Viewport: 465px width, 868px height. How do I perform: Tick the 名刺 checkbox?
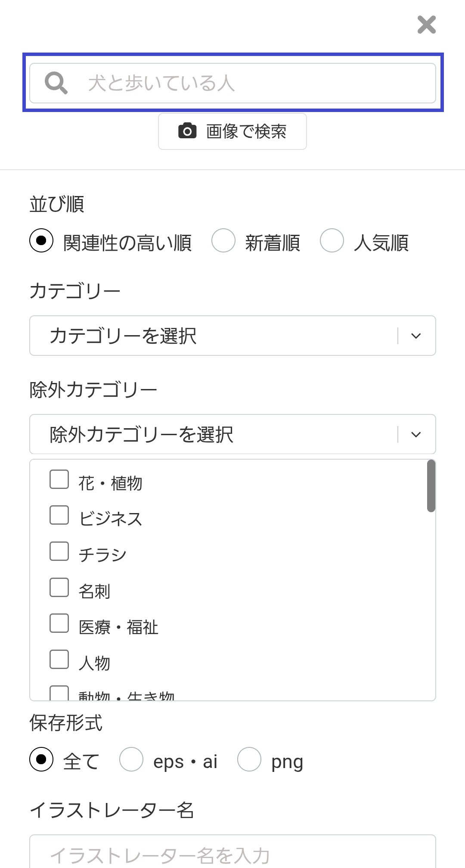coord(59,588)
